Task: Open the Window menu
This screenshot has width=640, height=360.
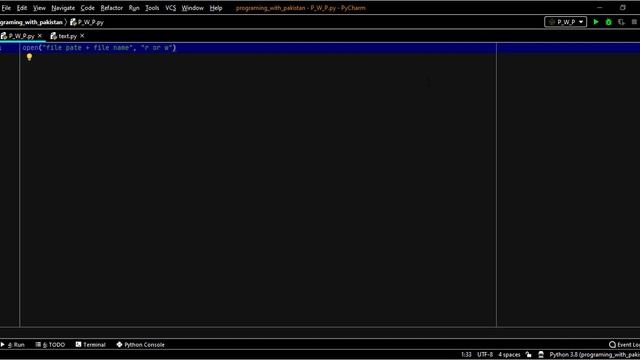Action: pos(193,8)
